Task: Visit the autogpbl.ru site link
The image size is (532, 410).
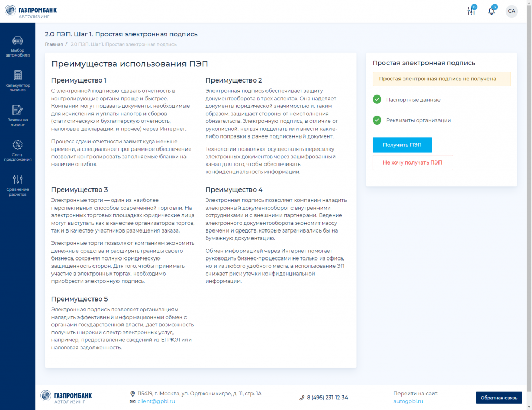Action: pos(408,401)
